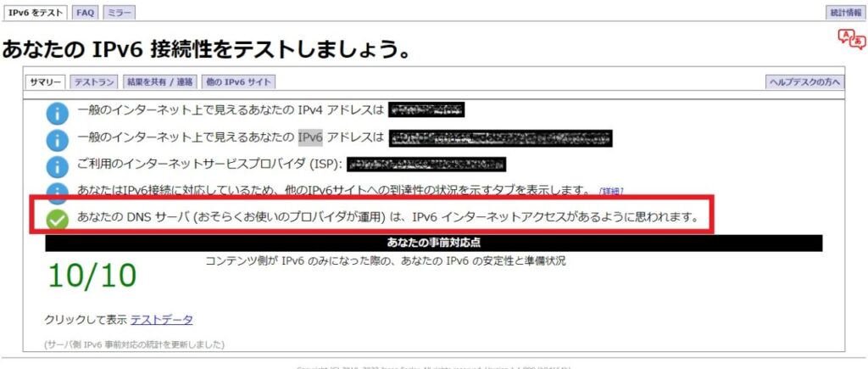Click the highlighted IPv6 word in address row

[309, 137]
